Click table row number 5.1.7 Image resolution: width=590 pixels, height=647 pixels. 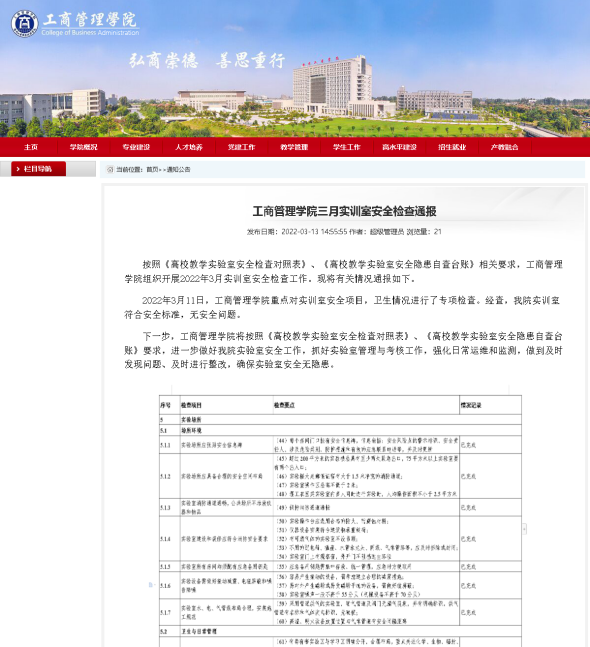pos(166,612)
